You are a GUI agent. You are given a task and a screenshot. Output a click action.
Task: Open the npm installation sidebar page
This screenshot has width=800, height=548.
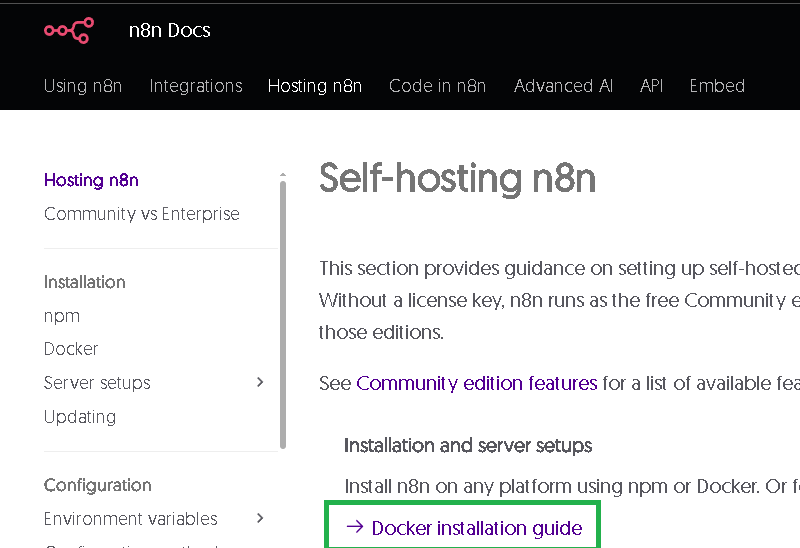coord(62,316)
